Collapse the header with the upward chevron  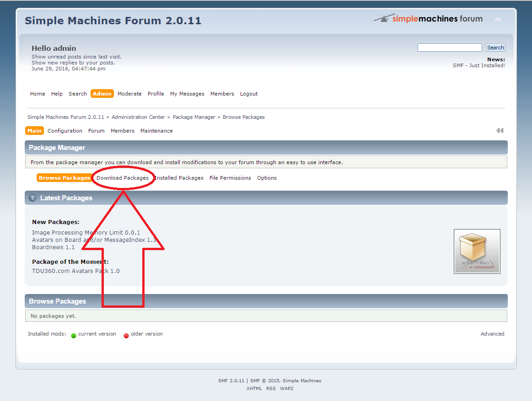pos(498,20)
